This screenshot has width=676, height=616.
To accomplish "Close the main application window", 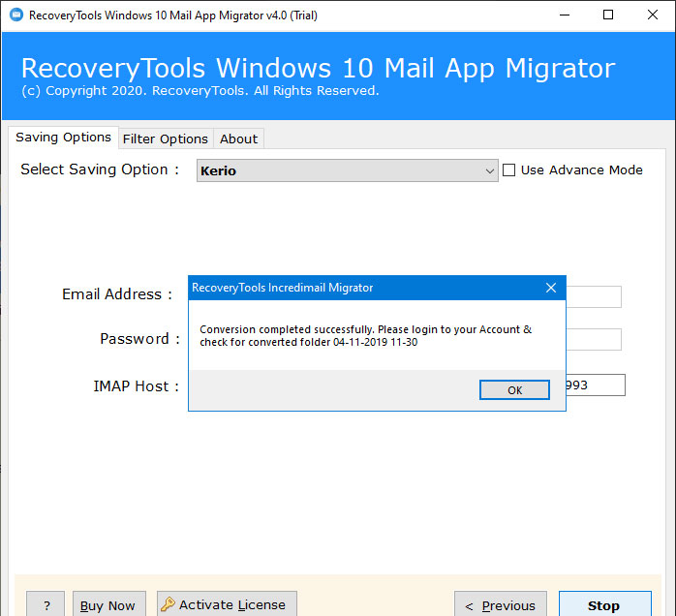I will point(652,15).
